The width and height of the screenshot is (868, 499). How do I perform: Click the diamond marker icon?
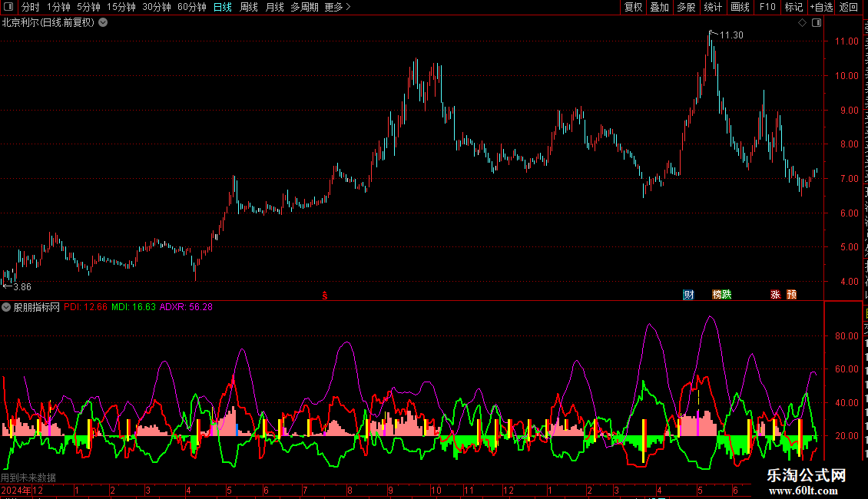[x=802, y=23]
